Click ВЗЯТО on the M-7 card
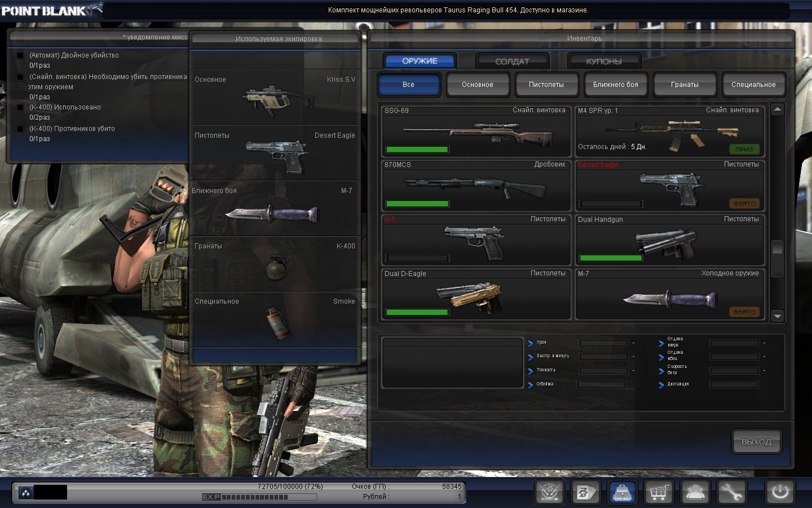This screenshot has width=812, height=508. [x=744, y=312]
